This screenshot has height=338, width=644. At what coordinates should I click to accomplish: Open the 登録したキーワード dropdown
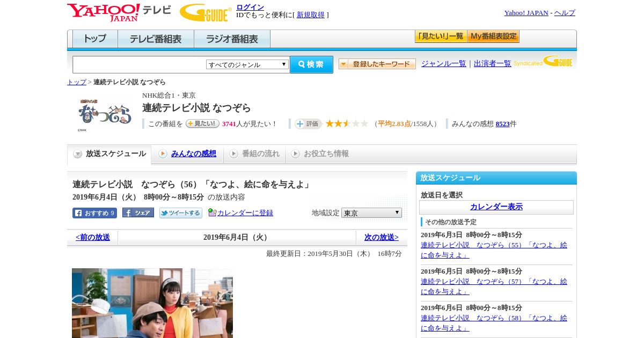(377, 64)
